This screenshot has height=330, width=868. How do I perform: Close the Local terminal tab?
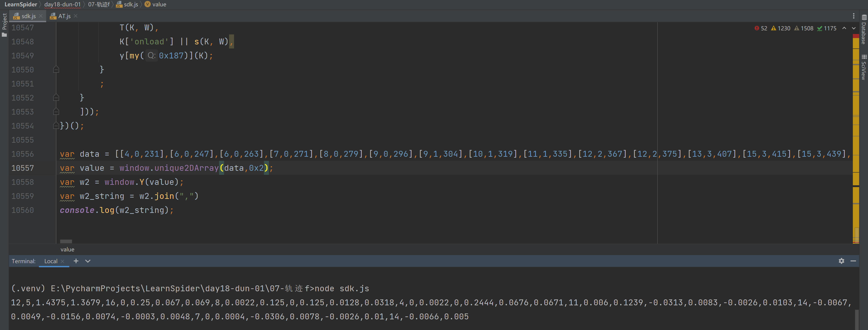[63, 261]
